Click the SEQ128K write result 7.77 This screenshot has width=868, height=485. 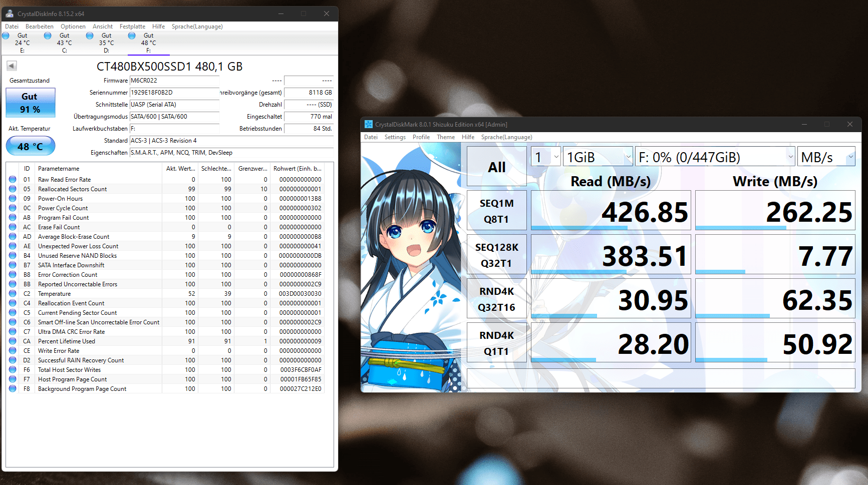[x=775, y=255]
